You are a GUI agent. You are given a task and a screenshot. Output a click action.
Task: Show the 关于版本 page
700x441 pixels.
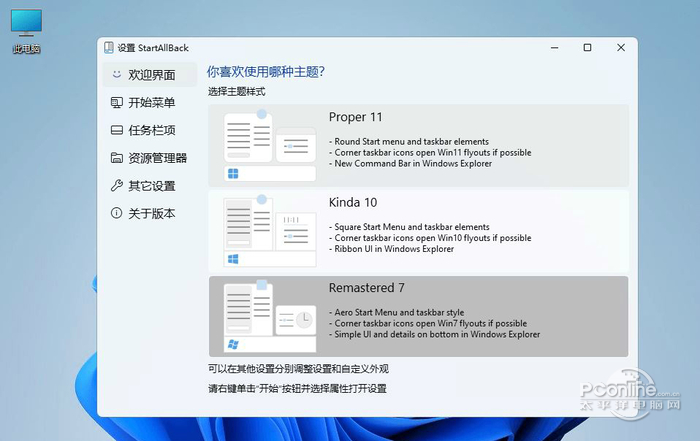(150, 213)
